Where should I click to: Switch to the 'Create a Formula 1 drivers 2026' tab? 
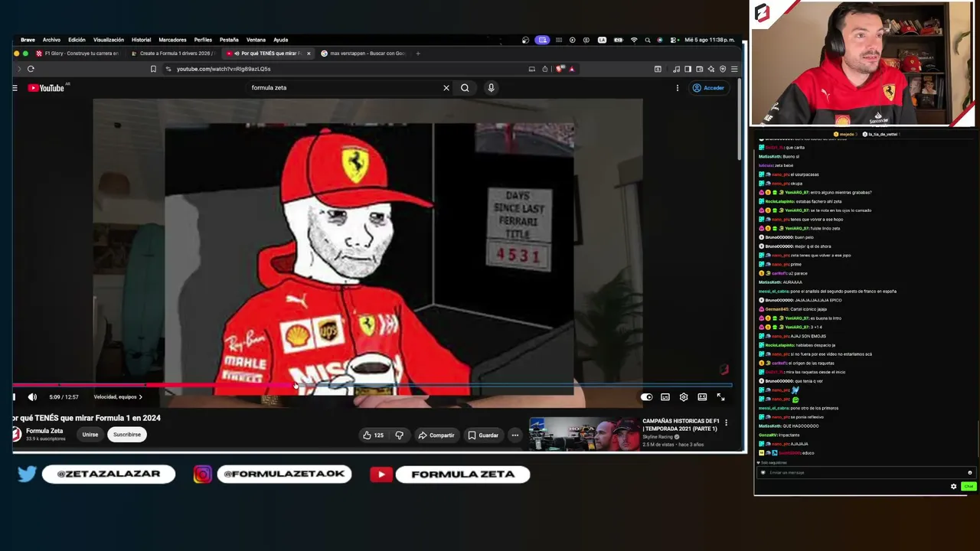(172, 54)
